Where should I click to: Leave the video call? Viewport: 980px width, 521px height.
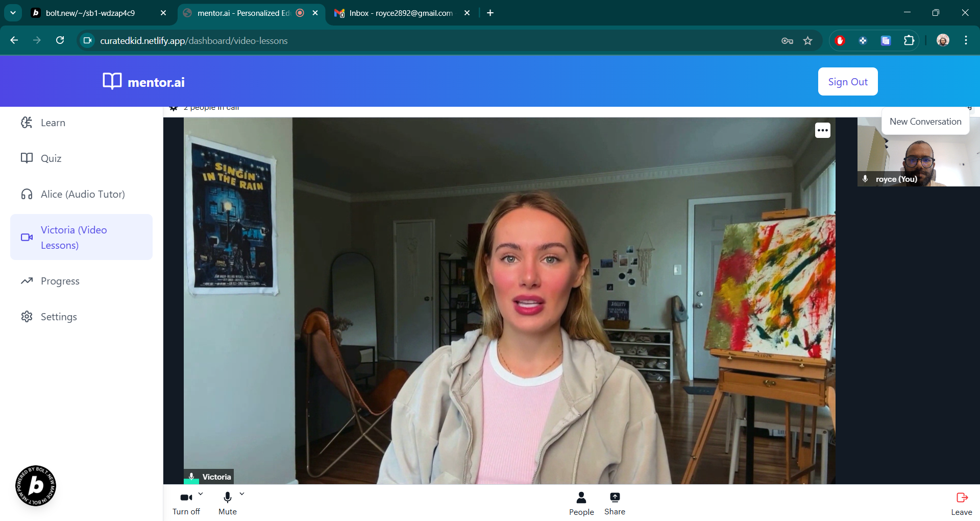tap(962, 504)
